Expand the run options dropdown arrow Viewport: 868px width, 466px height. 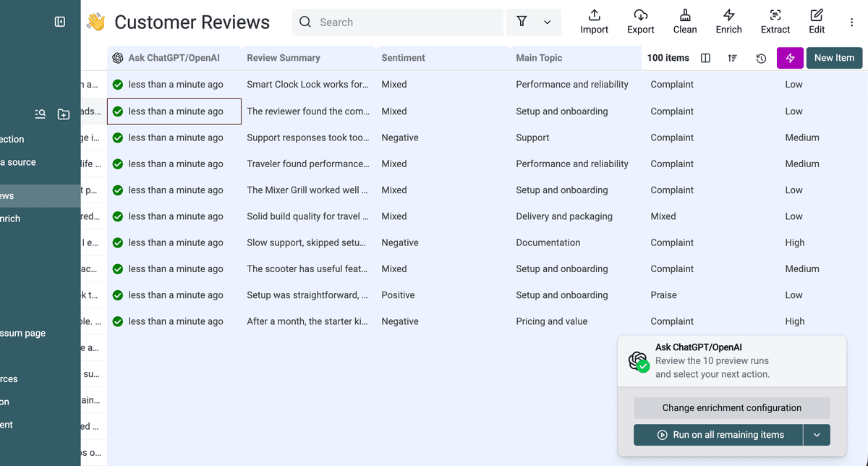[817, 435]
